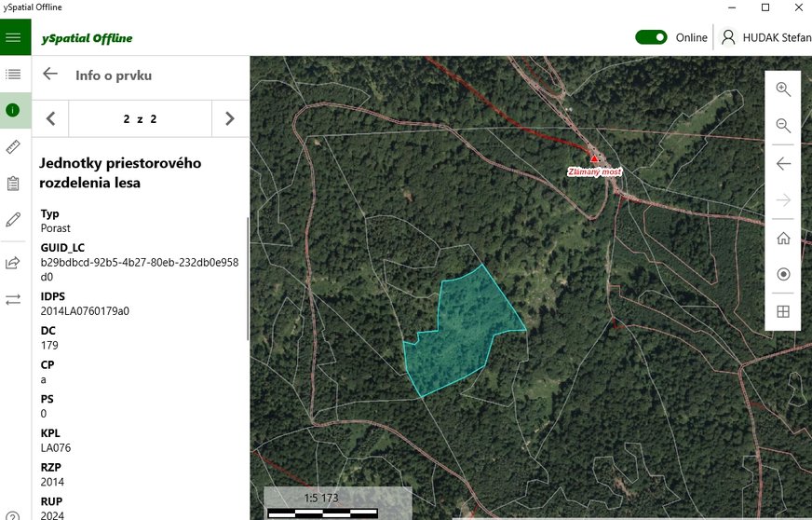Click the share export icon
The image size is (812, 520).
[13, 263]
